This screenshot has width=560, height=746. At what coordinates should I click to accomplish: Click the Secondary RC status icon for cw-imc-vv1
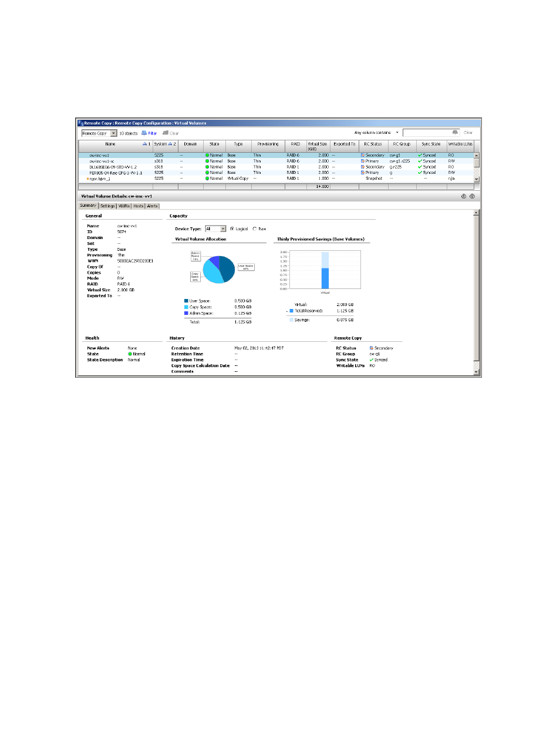(363, 155)
